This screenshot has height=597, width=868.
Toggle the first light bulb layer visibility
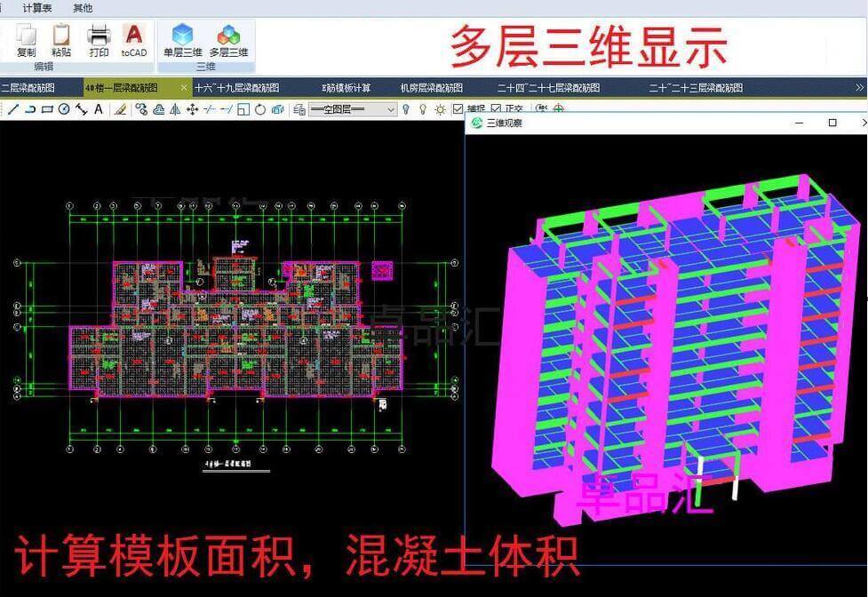407,109
